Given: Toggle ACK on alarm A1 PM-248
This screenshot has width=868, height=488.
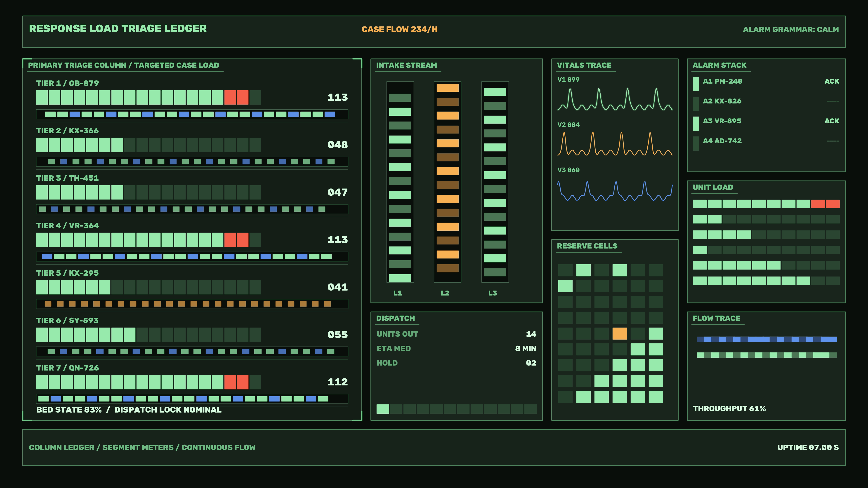Looking at the screenshot, I should [832, 81].
